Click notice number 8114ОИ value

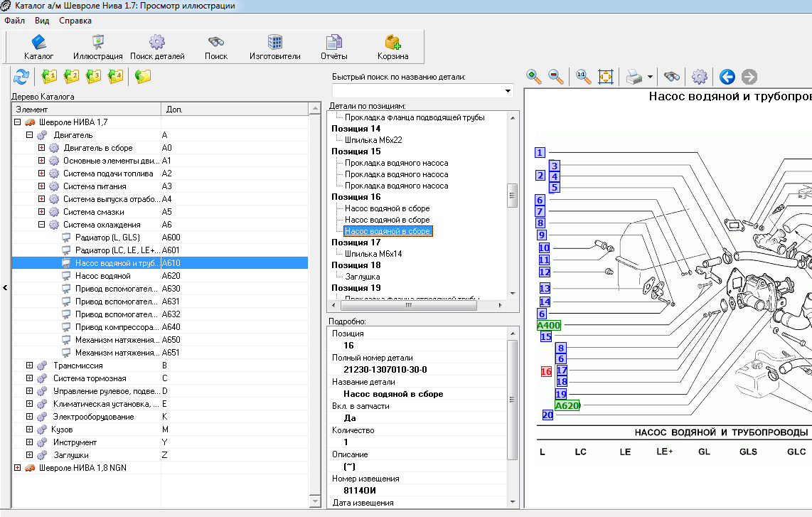[360, 490]
